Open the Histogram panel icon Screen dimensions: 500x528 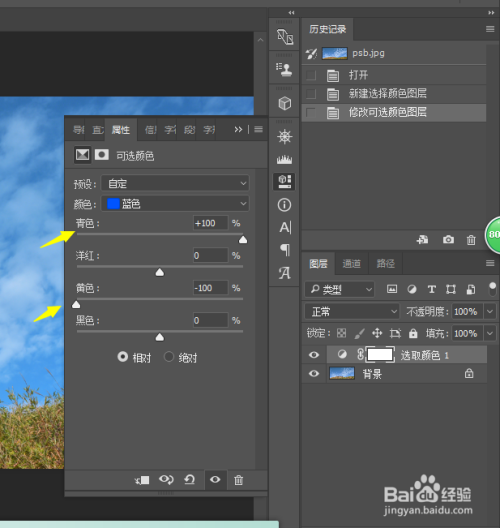[285, 159]
